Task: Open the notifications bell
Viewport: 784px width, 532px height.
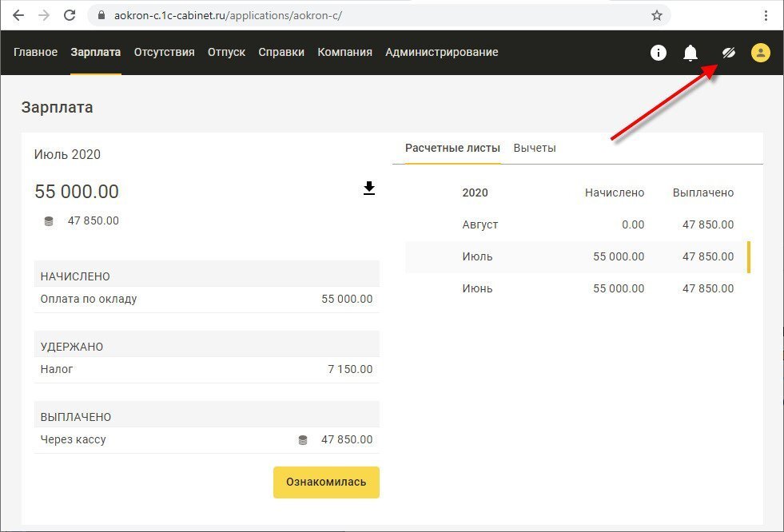Action: coord(690,53)
